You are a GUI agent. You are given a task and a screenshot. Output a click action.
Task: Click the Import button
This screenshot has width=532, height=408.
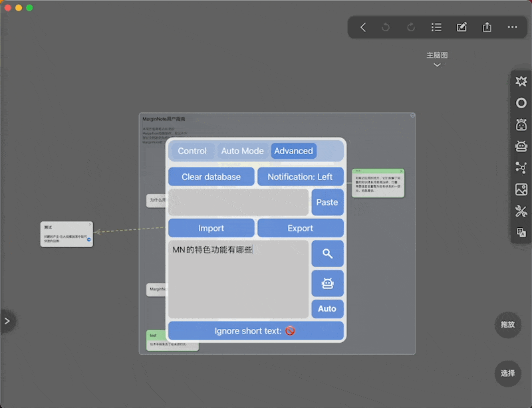click(211, 228)
